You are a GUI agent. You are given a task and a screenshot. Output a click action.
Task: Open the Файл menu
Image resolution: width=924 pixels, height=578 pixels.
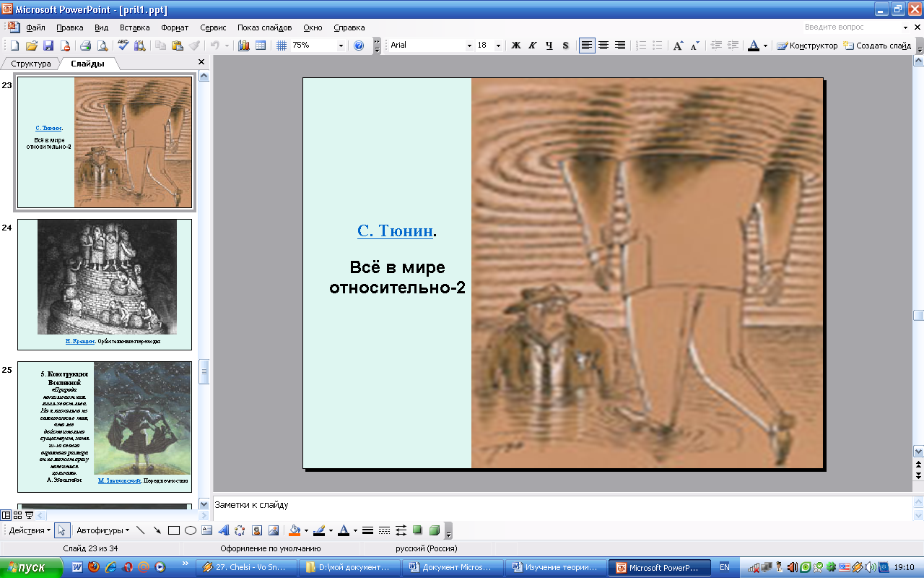point(35,27)
